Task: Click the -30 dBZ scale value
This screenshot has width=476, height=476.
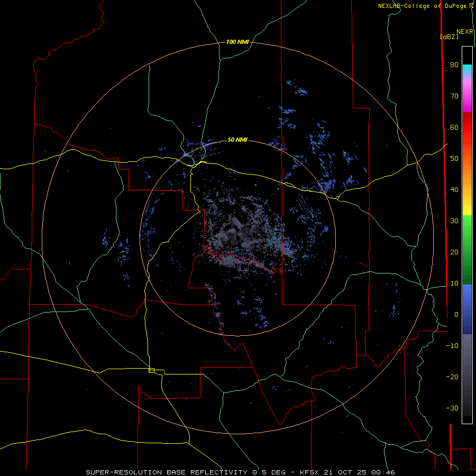Action: coord(452,408)
